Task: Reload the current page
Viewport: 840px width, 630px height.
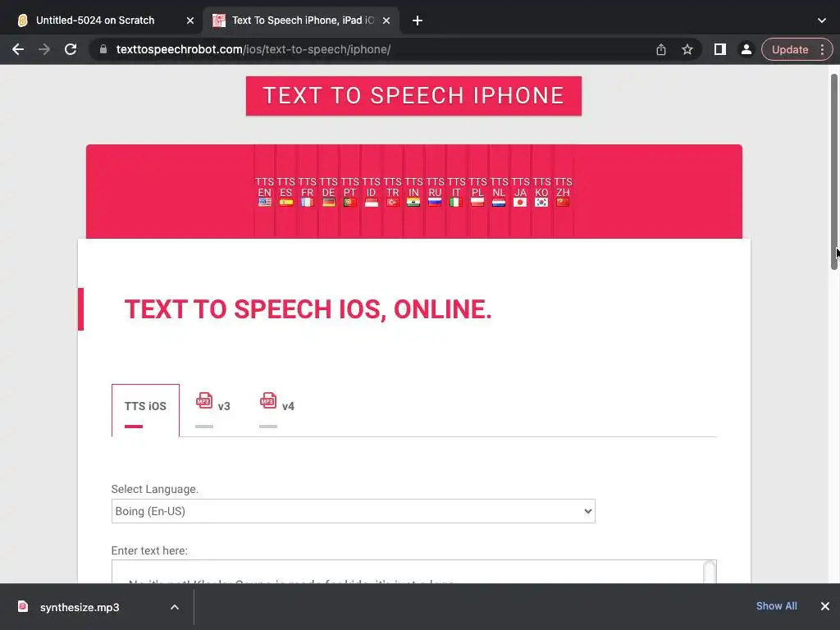Action: 71,49
